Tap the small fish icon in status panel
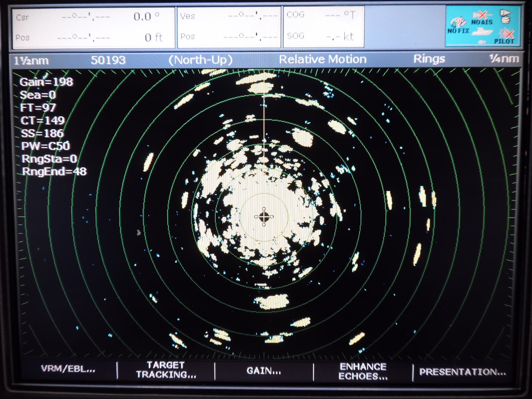This screenshot has width=532, height=399. [x=482, y=42]
